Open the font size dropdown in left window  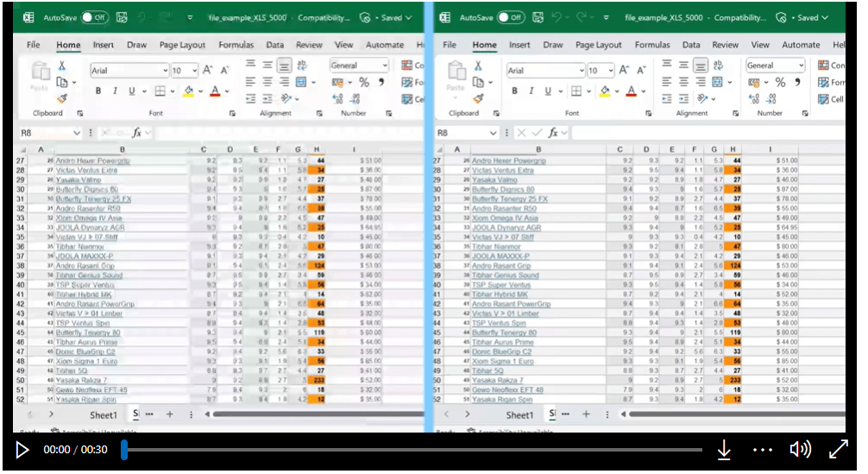(x=193, y=71)
